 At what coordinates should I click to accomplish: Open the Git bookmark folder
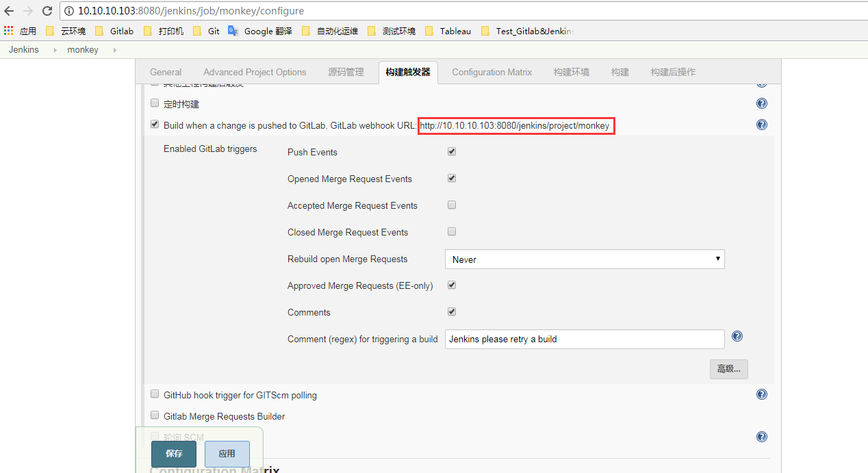point(207,31)
